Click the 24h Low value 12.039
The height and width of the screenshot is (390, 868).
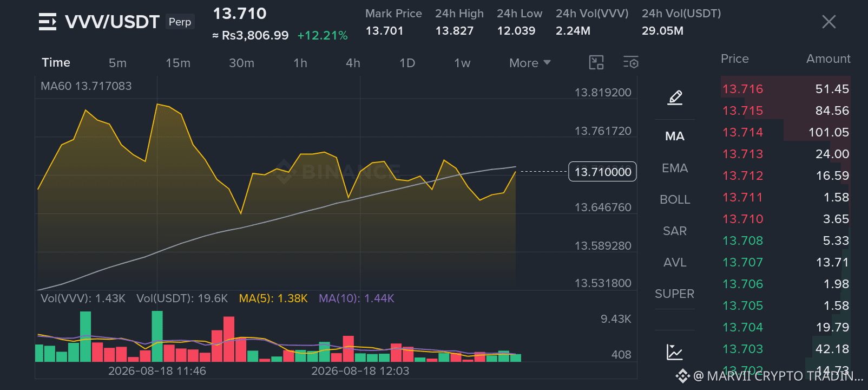516,31
